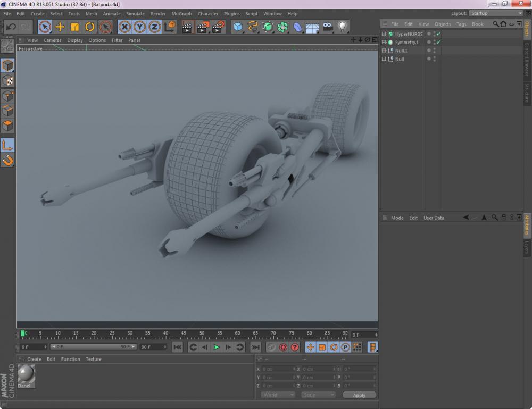Open the Character menu
Screen dimensions: 532x409
coord(208,14)
